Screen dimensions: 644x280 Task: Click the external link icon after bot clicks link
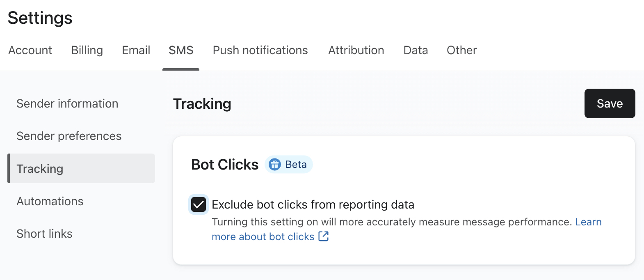point(324,236)
